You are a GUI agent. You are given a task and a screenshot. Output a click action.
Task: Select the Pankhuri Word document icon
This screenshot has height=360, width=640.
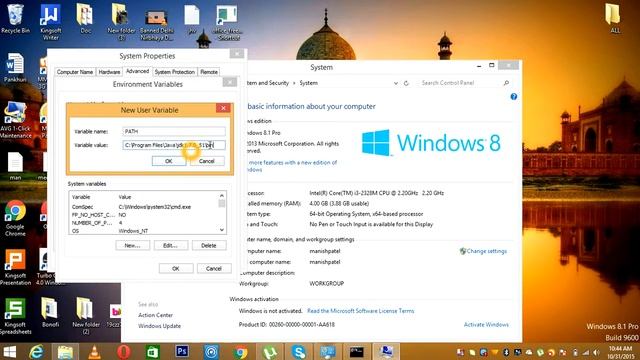pyautogui.click(x=16, y=67)
